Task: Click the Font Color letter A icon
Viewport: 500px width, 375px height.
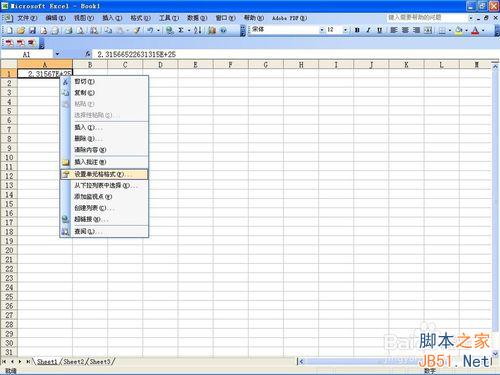Action: (x=476, y=31)
